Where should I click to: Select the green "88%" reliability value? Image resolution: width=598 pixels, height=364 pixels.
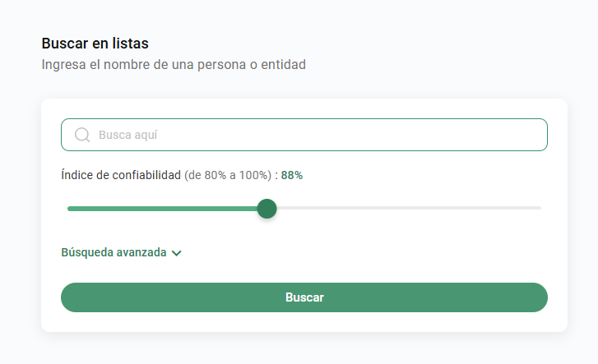(x=292, y=175)
